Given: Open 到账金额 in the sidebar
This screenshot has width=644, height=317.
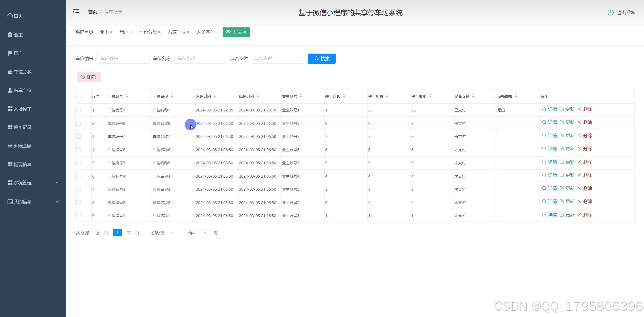Looking at the screenshot, I should tap(20, 146).
